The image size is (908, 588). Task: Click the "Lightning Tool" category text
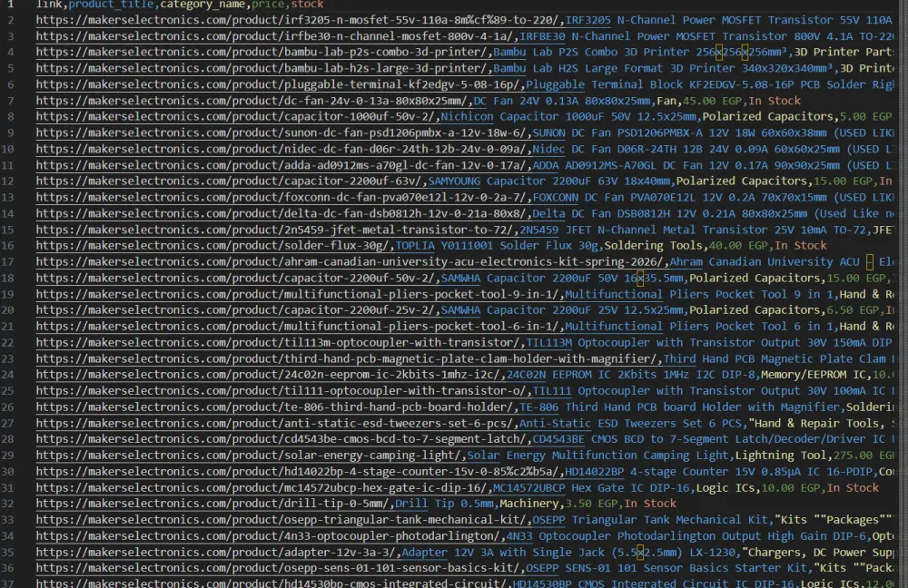click(781, 456)
